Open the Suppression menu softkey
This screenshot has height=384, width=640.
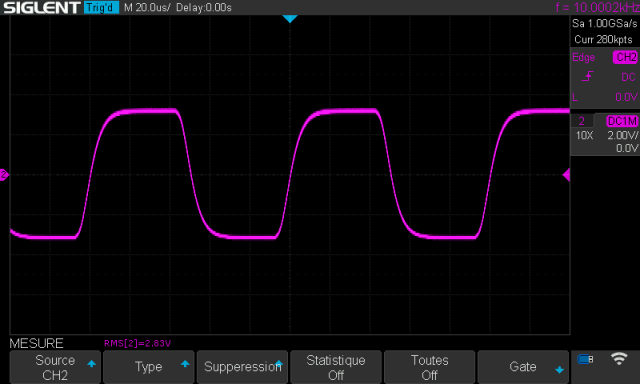pos(242,367)
